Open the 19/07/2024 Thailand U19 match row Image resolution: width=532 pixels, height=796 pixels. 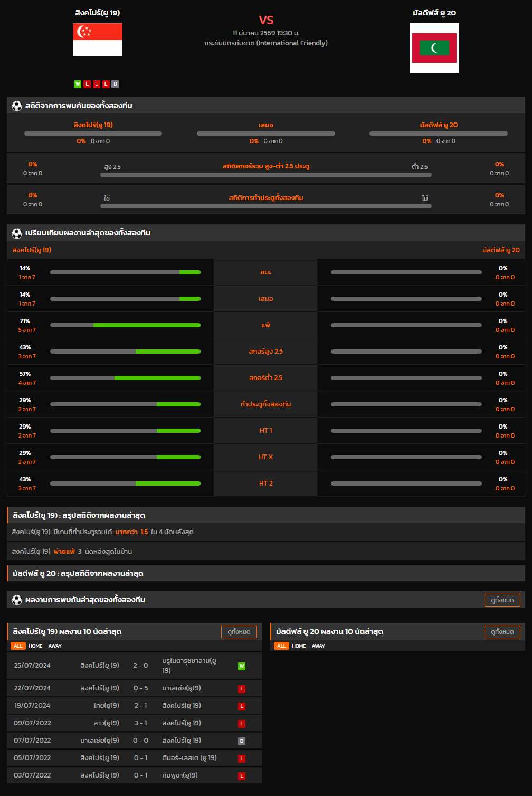click(134, 706)
